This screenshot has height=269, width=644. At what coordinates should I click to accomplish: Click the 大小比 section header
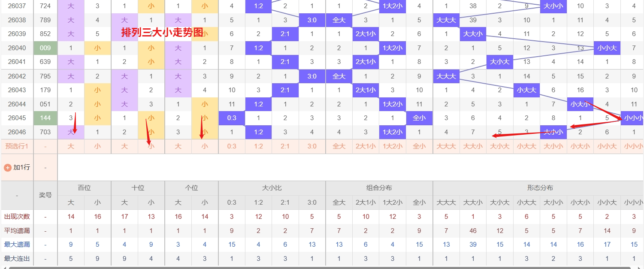[271, 188]
